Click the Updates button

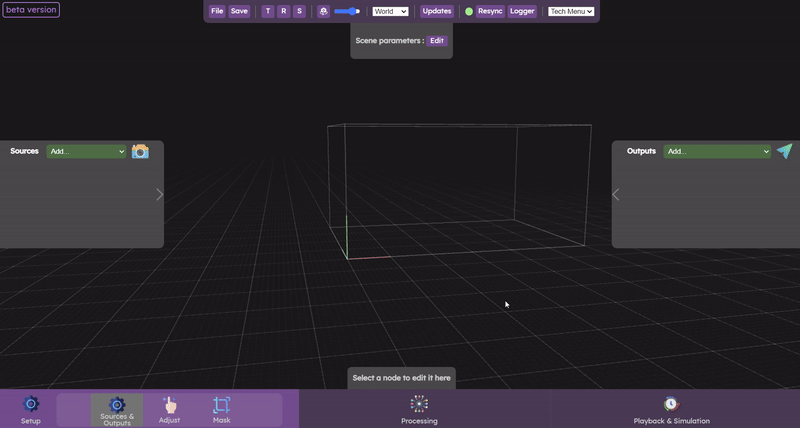click(437, 11)
